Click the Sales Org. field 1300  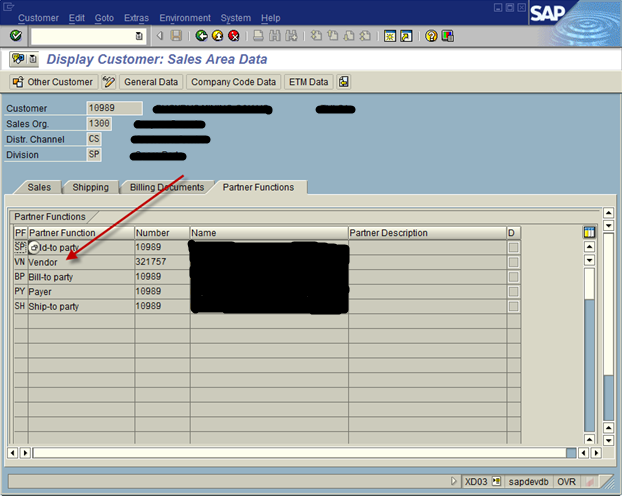pyautogui.click(x=99, y=123)
